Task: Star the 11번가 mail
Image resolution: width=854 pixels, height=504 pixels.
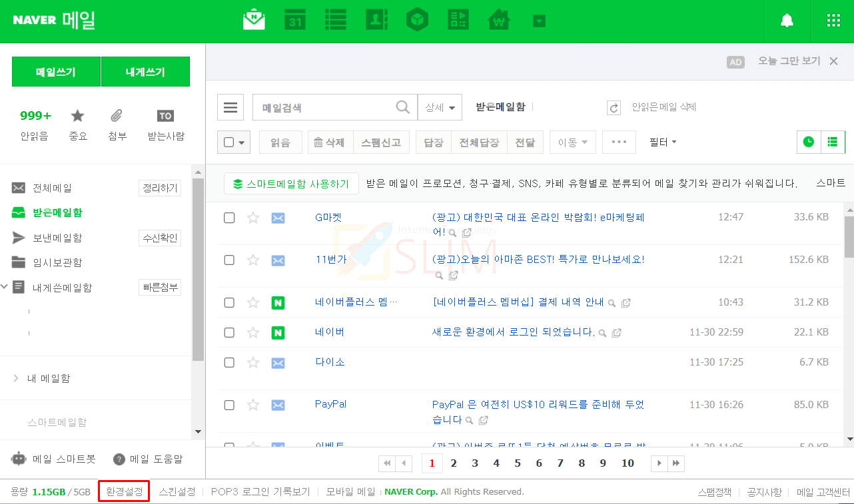Action: tap(253, 260)
